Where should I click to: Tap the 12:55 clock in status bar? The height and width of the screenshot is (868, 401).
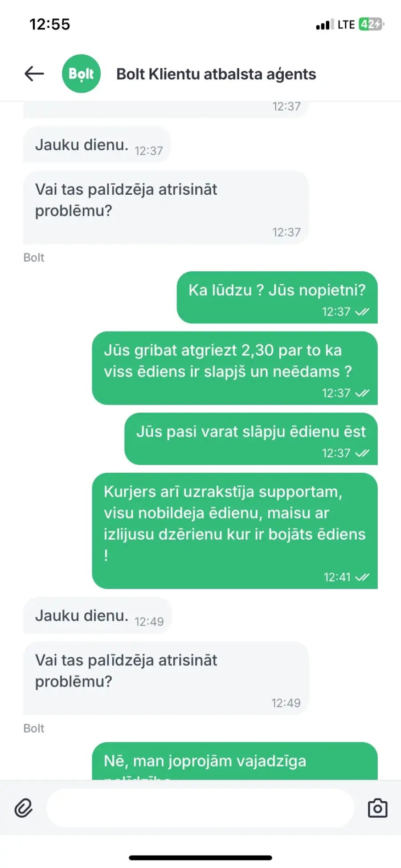pyautogui.click(x=50, y=24)
